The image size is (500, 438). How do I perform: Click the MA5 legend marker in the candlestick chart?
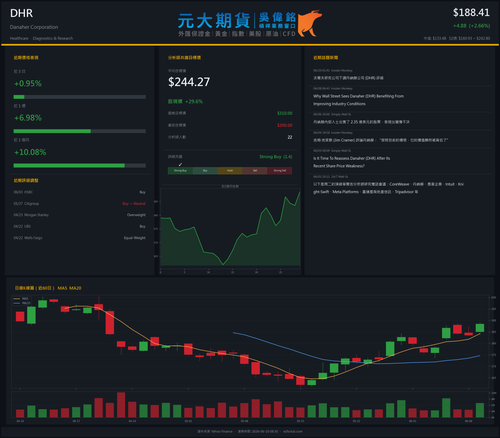[17, 299]
